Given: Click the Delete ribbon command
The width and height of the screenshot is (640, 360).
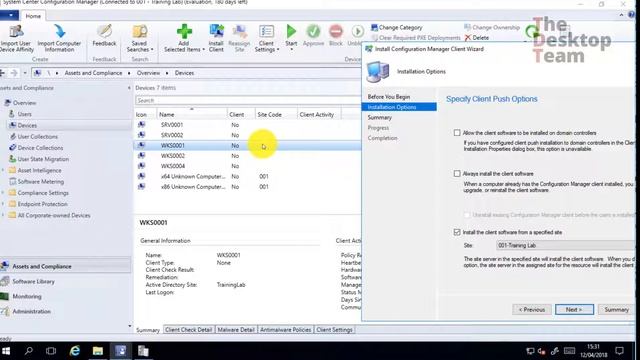Looking at the screenshot, I should click(477, 38).
